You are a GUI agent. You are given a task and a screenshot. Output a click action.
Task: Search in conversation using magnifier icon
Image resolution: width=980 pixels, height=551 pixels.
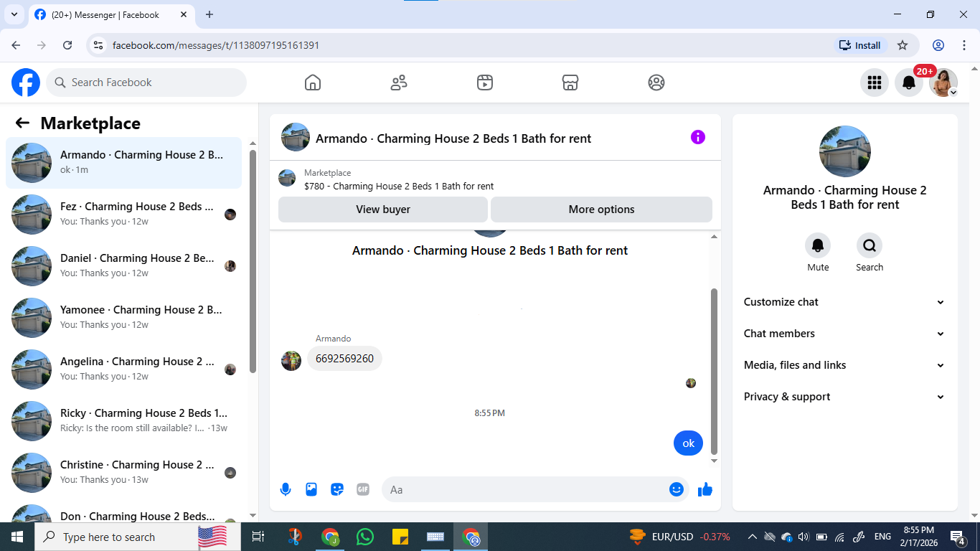870,245
